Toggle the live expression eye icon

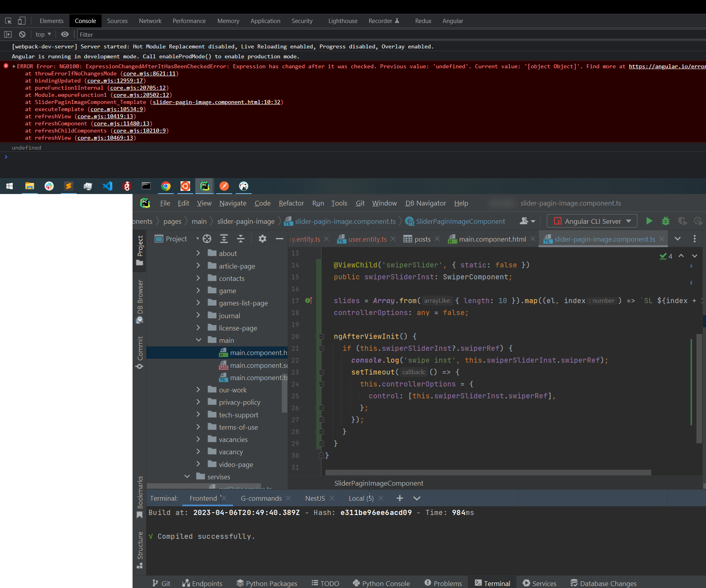coord(65,35)
